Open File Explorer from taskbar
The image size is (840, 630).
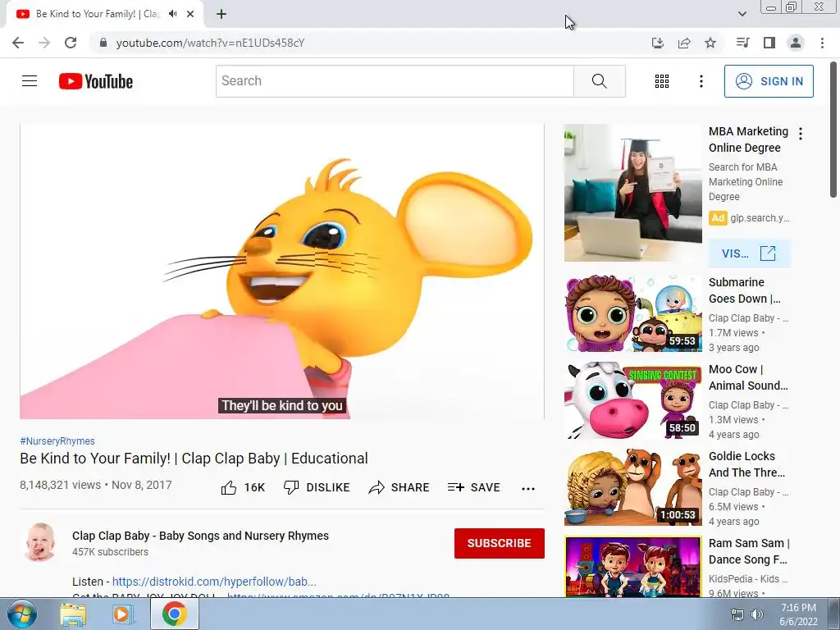click(73, 614)
